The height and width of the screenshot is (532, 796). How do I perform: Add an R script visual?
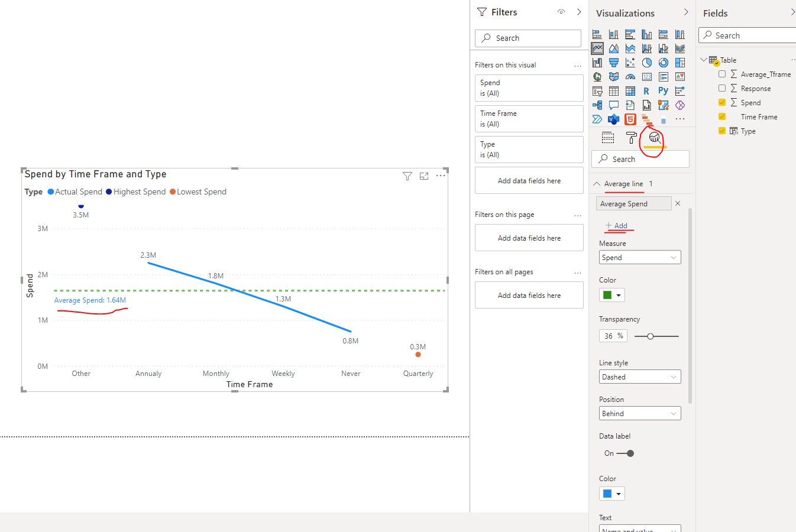[x=647, y=91]
